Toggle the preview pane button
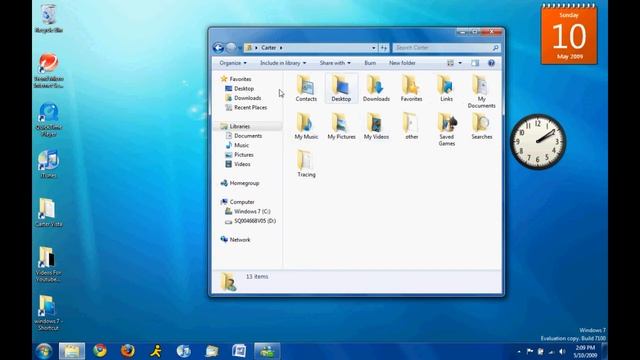 tap(475, 63)
